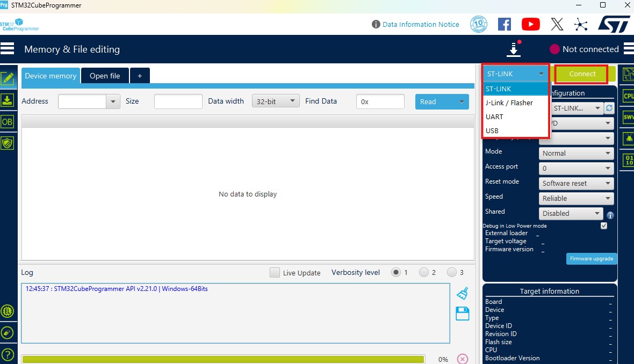Clear the log using the broom icon
Viewport: 634px width, 364px height.
click(462, 292)
